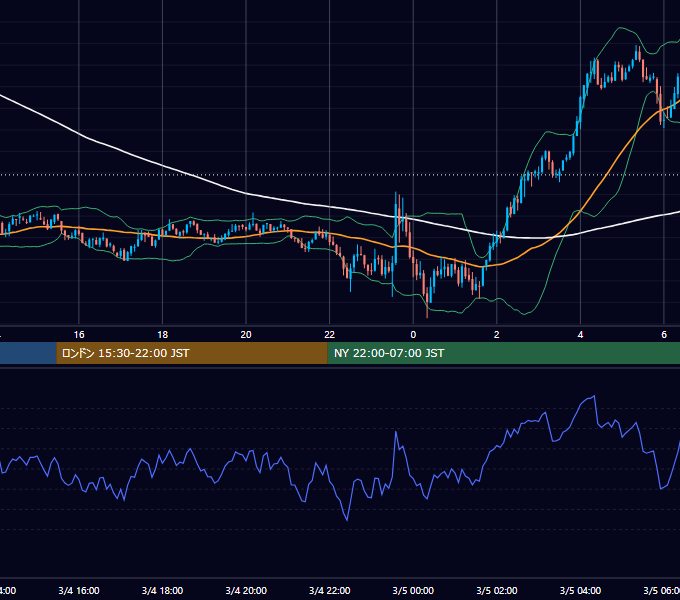
Task: Click the 0 hour label on the price chart axis
Action: pos(413,335)
